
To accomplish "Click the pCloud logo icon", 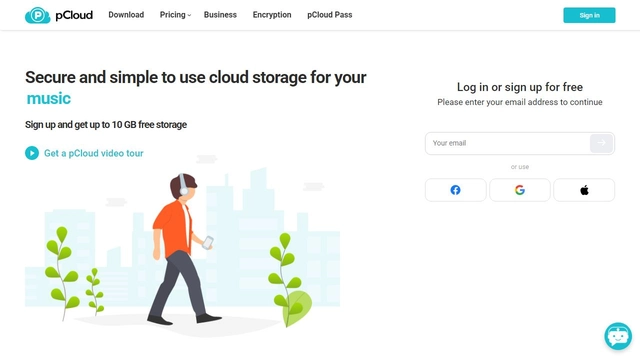I will (x=37, y=16).
